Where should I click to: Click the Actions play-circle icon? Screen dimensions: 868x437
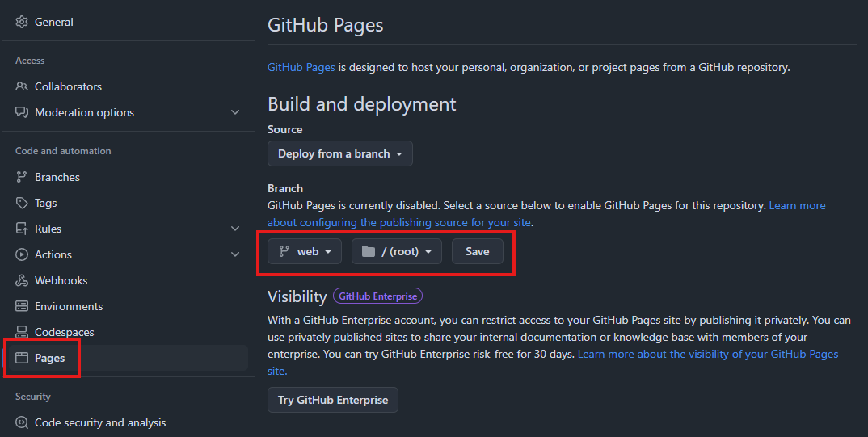pos(22,254)
